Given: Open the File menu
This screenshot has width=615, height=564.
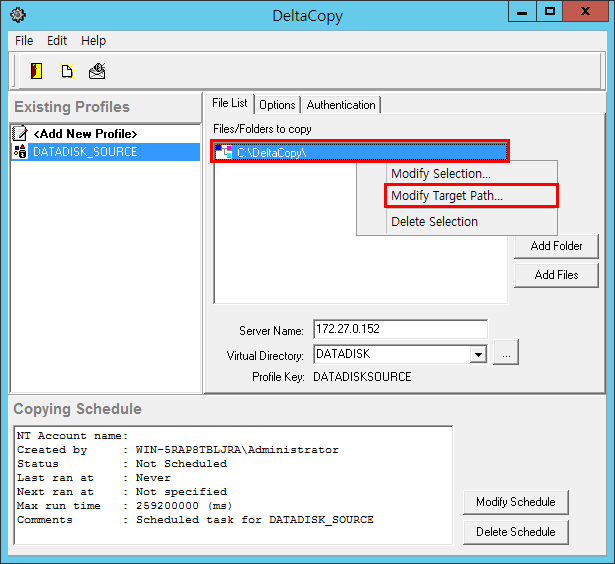Looking at the screenshot, I should (24, 41).
